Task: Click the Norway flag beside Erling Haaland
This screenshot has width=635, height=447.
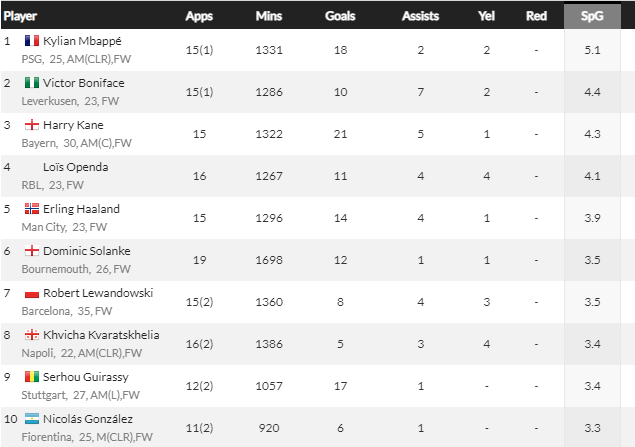Action: [x=31, y=210]
